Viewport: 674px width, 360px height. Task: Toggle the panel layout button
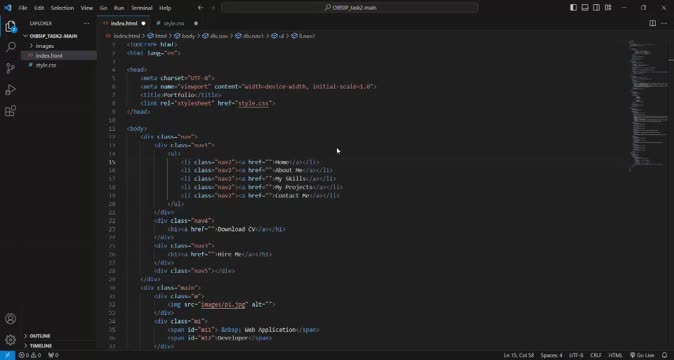click(x=585, y=8)
